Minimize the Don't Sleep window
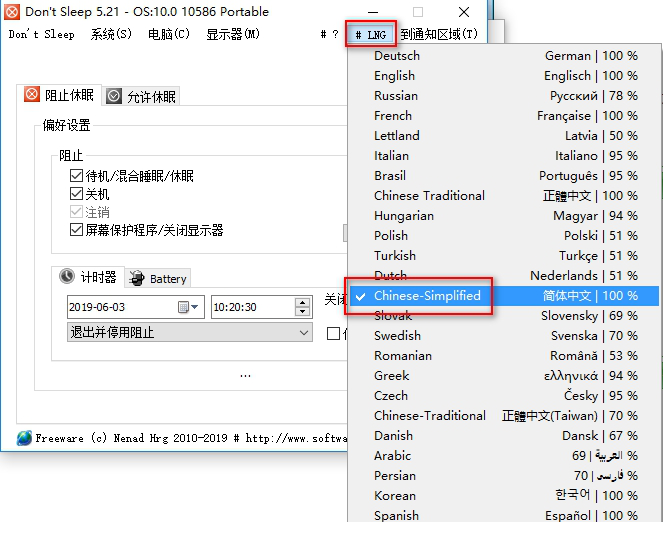 pos(373,12)
